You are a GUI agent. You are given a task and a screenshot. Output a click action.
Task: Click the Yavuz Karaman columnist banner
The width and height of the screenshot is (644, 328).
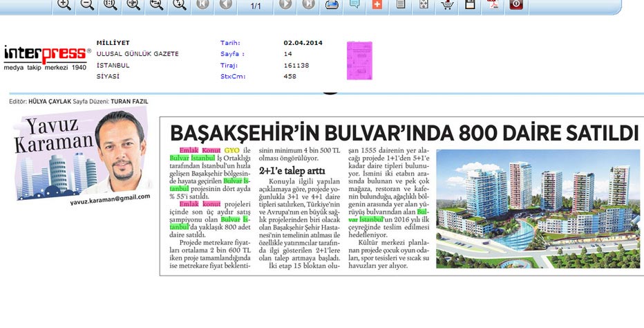point(82,152)
